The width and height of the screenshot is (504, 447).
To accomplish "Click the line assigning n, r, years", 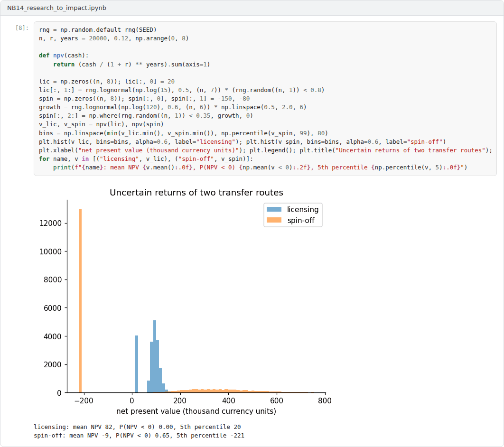I will coord(114,38).
